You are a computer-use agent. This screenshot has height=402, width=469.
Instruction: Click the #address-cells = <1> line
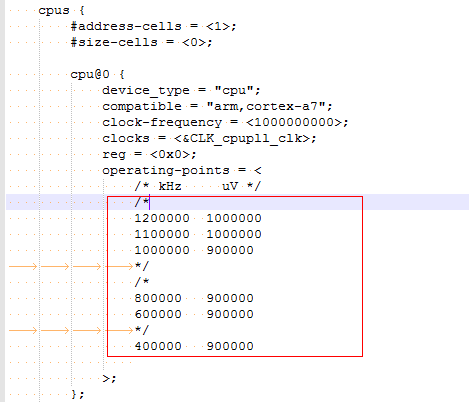pyautogui.click(x=154, y=26)
